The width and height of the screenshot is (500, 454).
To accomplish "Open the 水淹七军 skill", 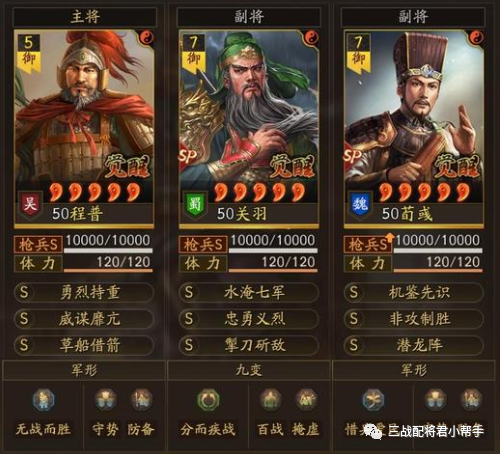I will click(x=249, y=293).
